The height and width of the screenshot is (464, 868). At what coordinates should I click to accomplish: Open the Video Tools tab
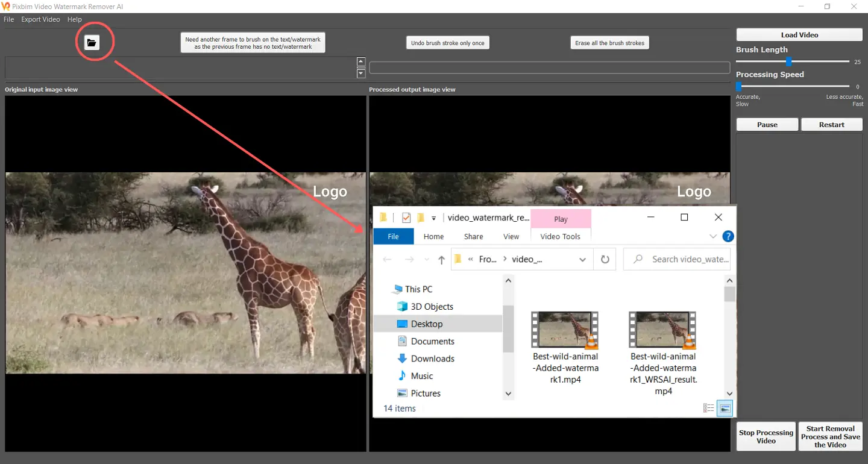561,236
